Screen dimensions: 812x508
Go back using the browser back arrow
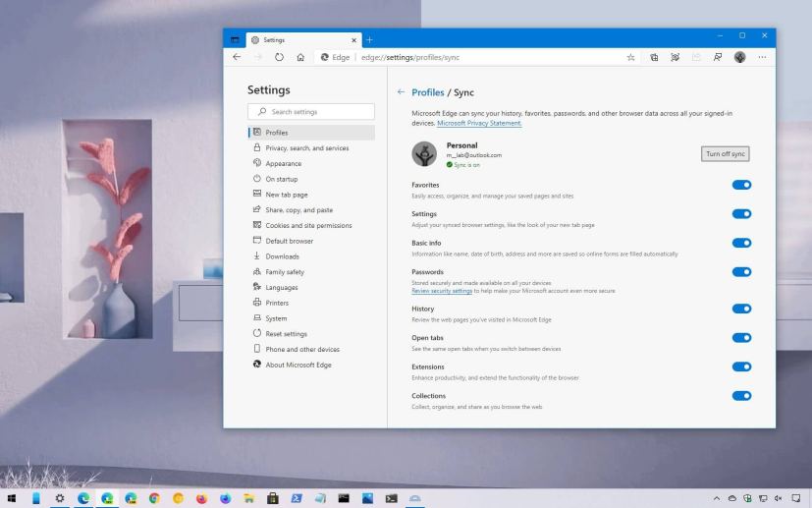click(x=237, y=57)
